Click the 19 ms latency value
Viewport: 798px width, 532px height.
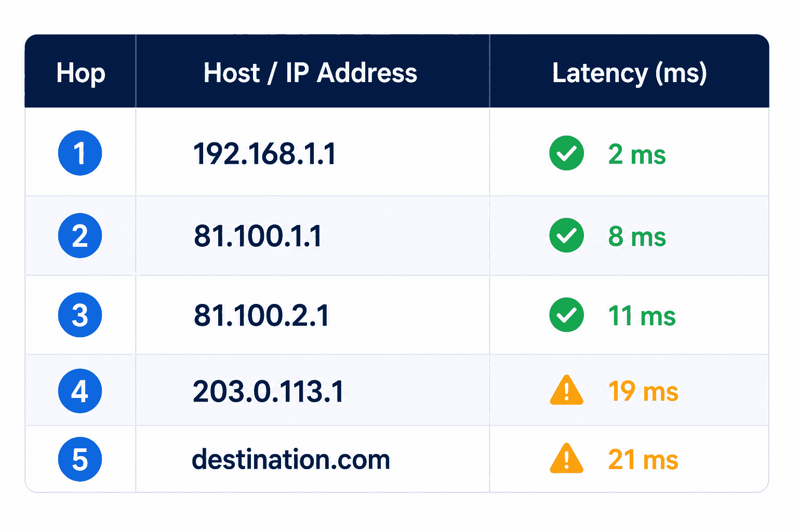643,391
